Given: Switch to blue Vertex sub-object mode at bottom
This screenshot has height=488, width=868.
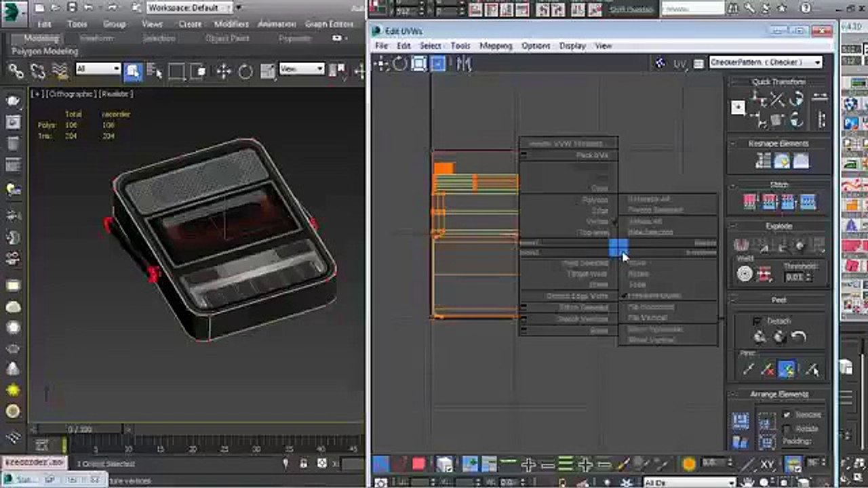Looking at the screenshot, I should coord(381,464).
